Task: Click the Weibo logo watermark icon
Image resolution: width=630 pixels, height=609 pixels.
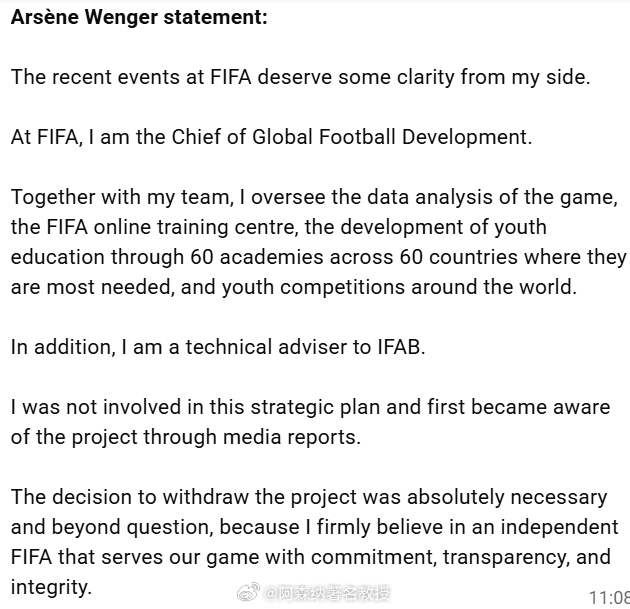Action: point(248,593)
